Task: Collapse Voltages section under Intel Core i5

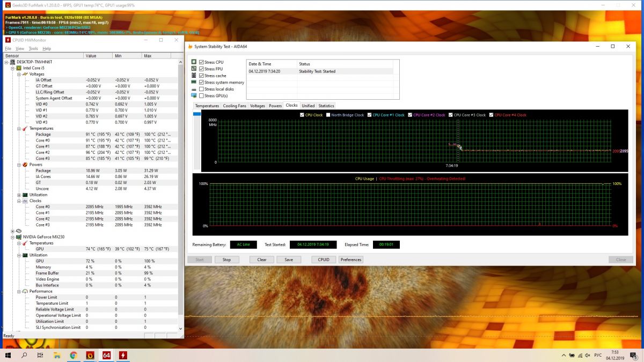Action: [x=19, y=74]
